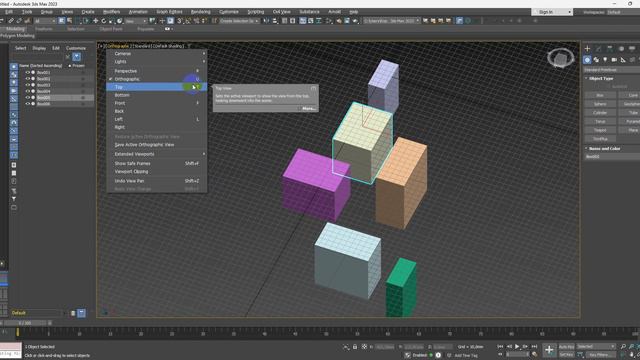Choose Right view in the menu
The height and width of the screenshot is (360, 640).
pyautogui.click(x=156, y=127)
